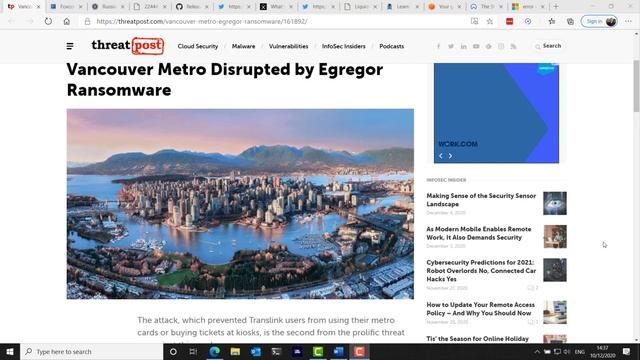
Task: Open the Collections icon in Edge
Action: (570, 21)
